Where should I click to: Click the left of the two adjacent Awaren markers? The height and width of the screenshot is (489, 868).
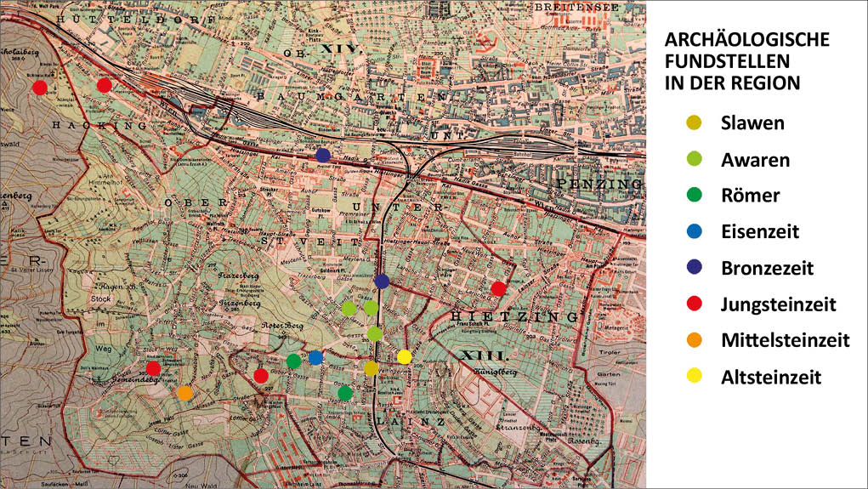[349, 308]
